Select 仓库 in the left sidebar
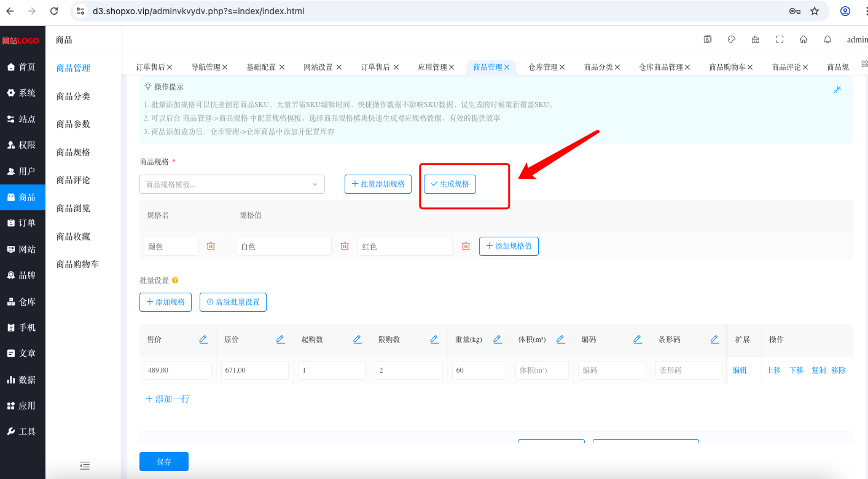The image size is (868, 479). pyautogui.click(x=23, y=302)
